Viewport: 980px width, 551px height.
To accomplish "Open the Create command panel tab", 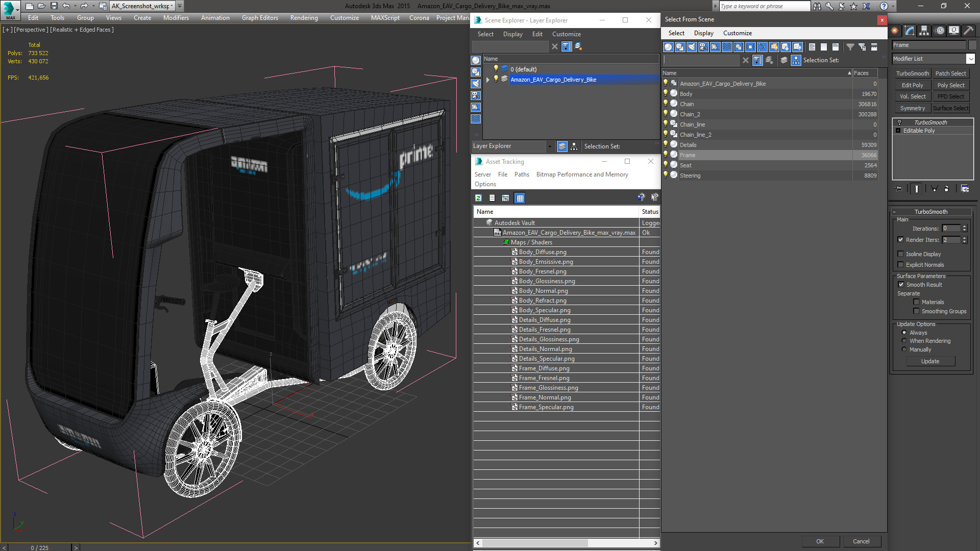I will pyautogui.click(x=895, y=31).
